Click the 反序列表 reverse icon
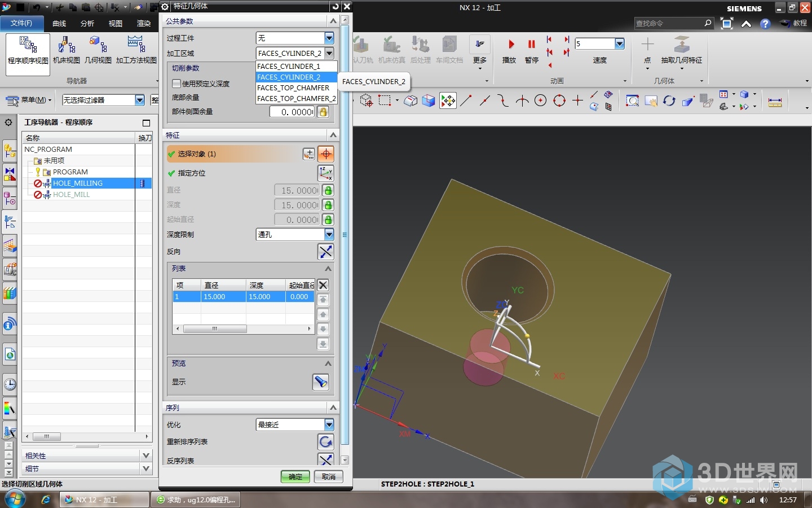Screen dimensions: 812x508 [326, 459]
